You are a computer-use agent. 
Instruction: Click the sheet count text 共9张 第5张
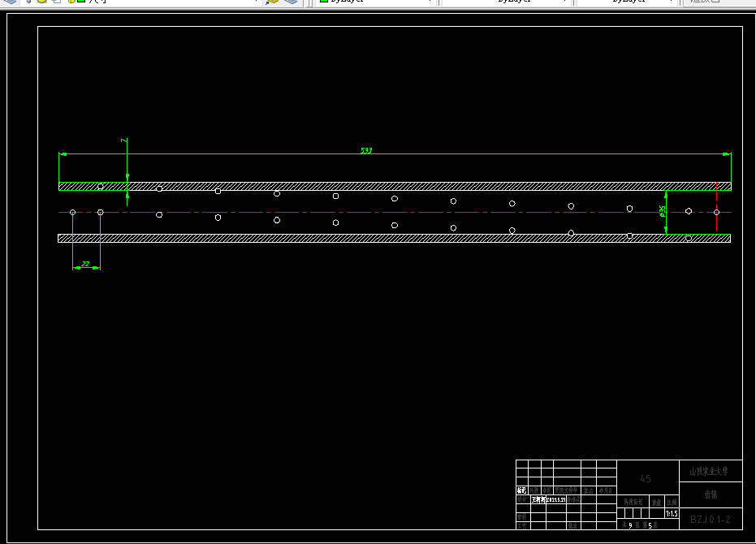[x=640, y=525]
